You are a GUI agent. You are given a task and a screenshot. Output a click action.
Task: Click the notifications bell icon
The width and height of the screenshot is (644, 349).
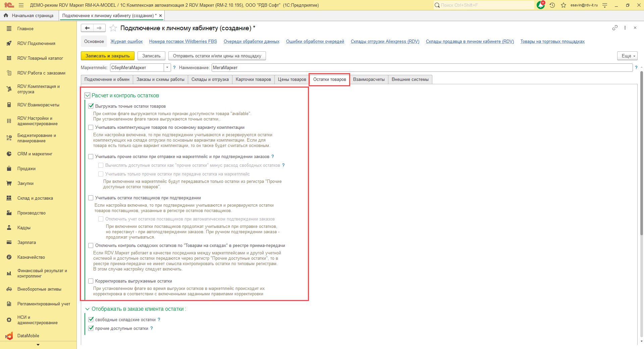540,5
